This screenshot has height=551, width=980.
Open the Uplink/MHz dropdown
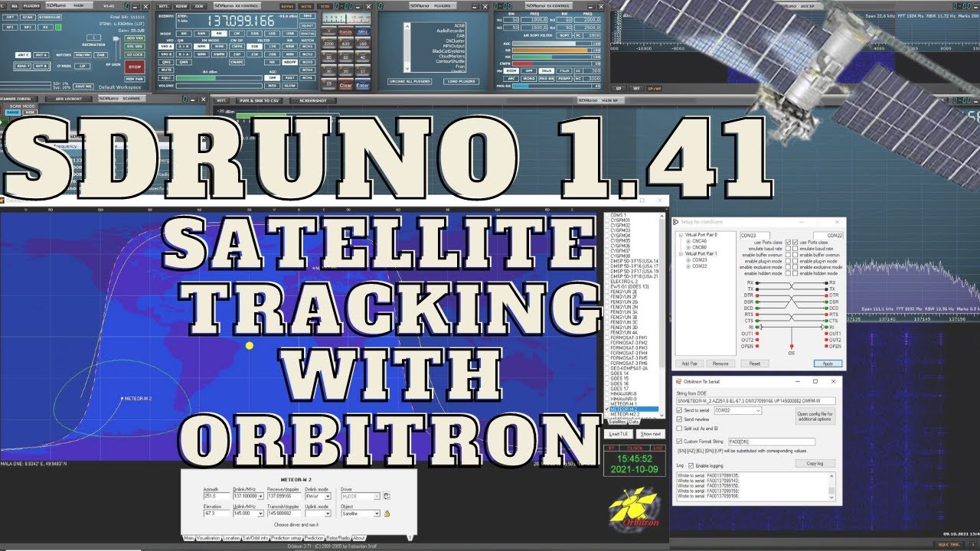(x=261, y=514)
